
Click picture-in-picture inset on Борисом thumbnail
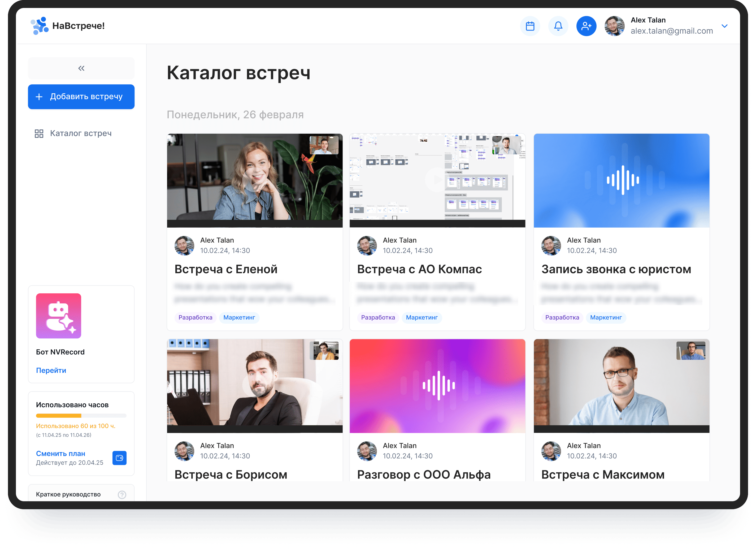click(324, 350)
